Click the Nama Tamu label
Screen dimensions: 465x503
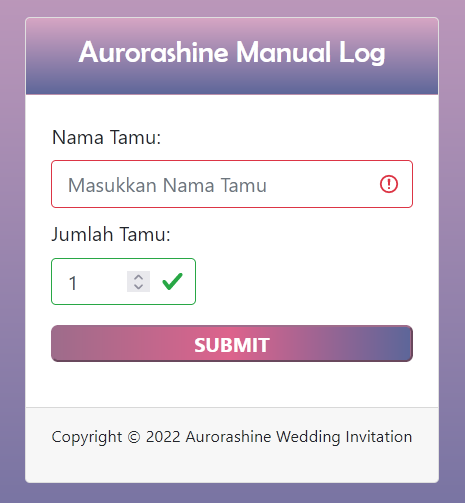(107, 137)
